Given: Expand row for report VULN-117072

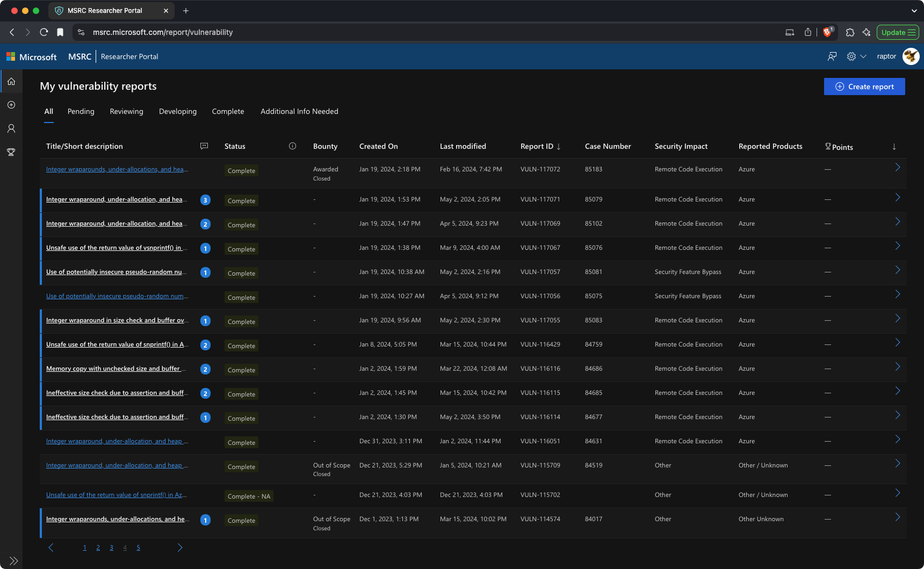Looking at the screenshot, I should 897,168.
